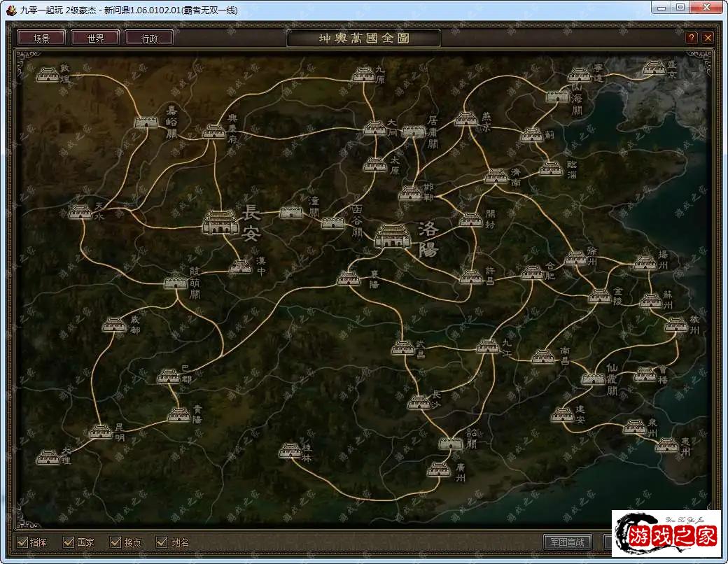This screenshot has height=564, width=728.
Task: Click the 敦煌 city icon
Action: click(x=48, y=74)
